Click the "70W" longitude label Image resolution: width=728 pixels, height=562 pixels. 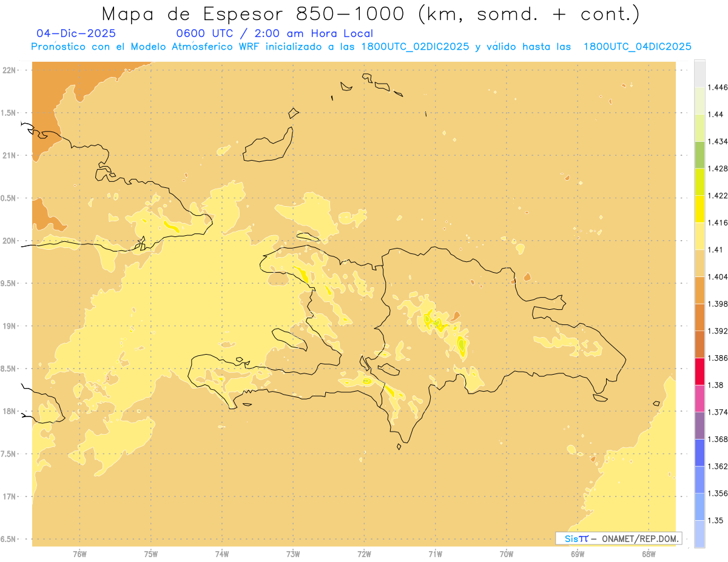tap(507, 554)
